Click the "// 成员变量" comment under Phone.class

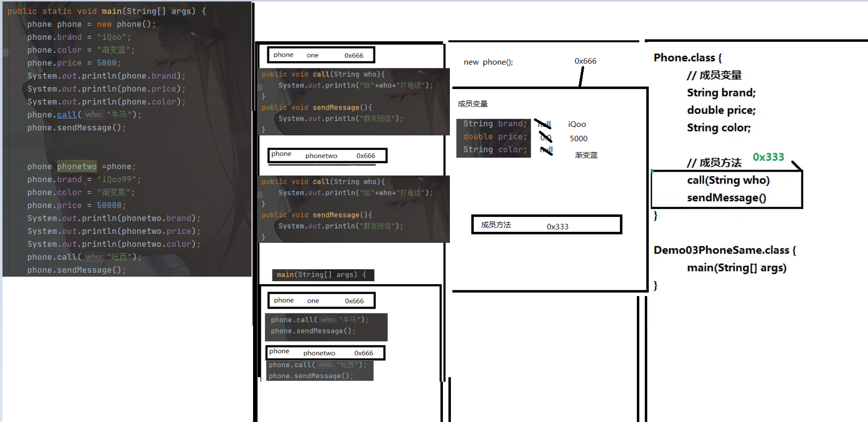pyautogui.click(x=714, y=75)
